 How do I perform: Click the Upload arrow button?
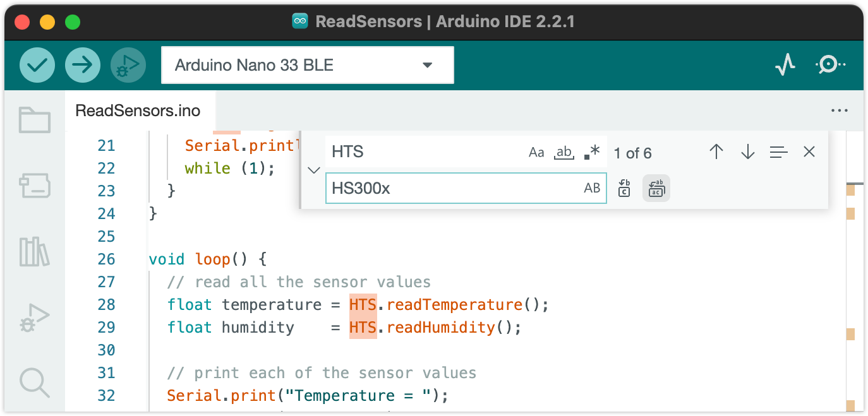pyautogui.click(x=83, y=65)
